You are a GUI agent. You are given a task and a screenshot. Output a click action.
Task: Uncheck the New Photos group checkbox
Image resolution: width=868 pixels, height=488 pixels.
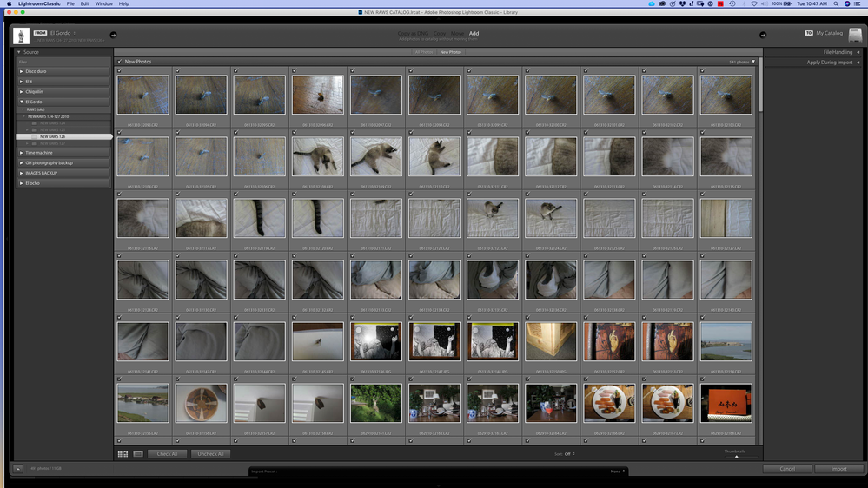[120, 62]
